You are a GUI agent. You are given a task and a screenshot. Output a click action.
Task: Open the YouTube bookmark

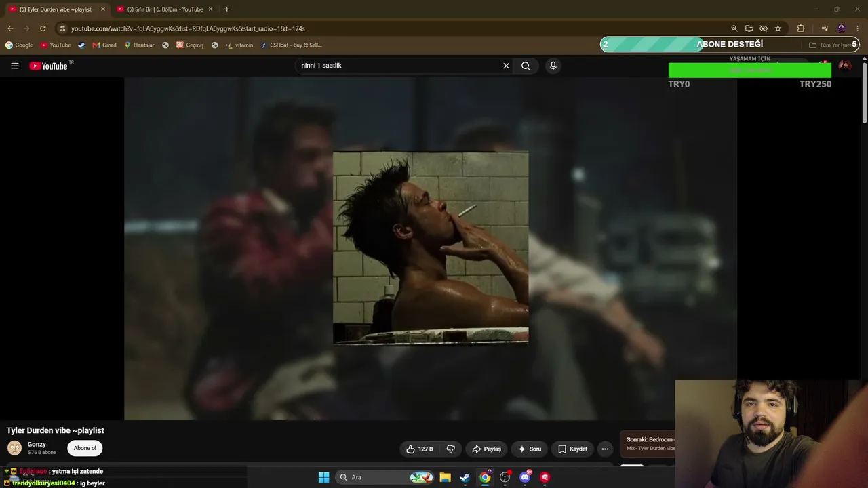tap(56, 45)
